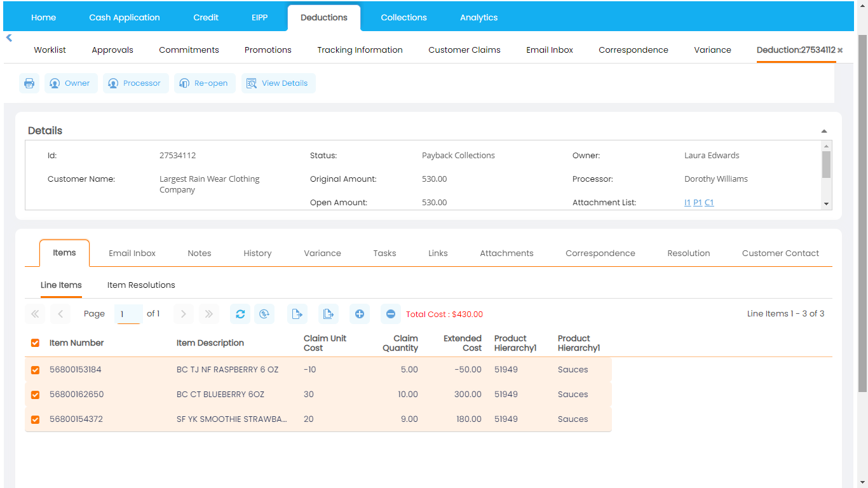
Task: Uncheck the select-all checkbox in the header
Action: click(35, 342)
